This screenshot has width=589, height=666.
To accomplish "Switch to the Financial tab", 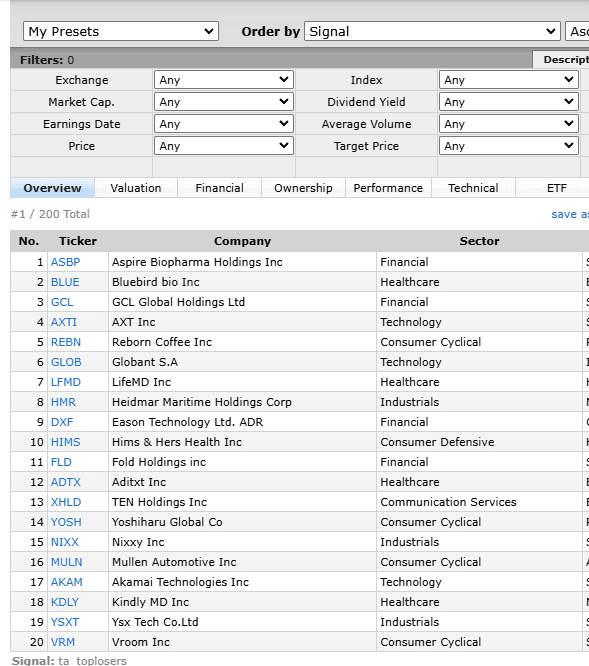I will (x=220, y=188).
